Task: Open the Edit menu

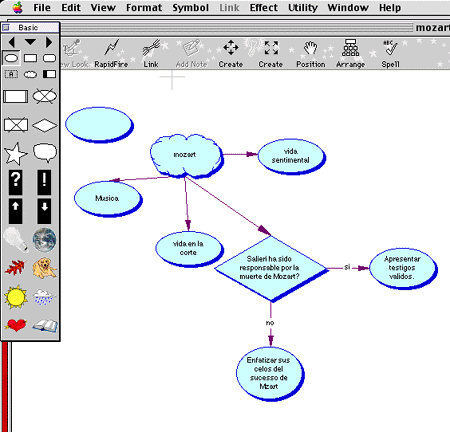Action: point(71,7)
